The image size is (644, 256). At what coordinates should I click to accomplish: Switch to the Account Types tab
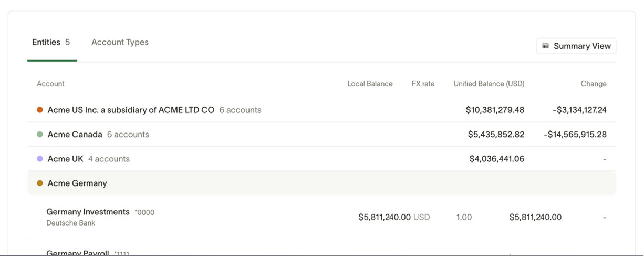pos(120,42)
